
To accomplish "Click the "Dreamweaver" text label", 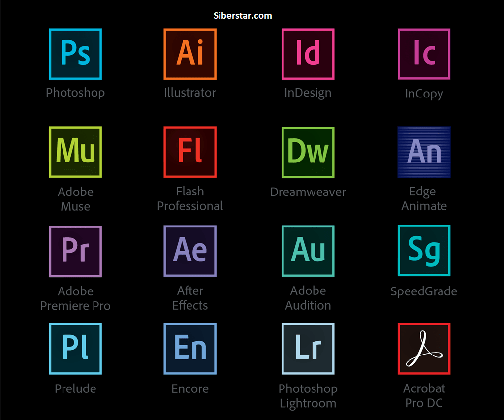I will 308,192.
